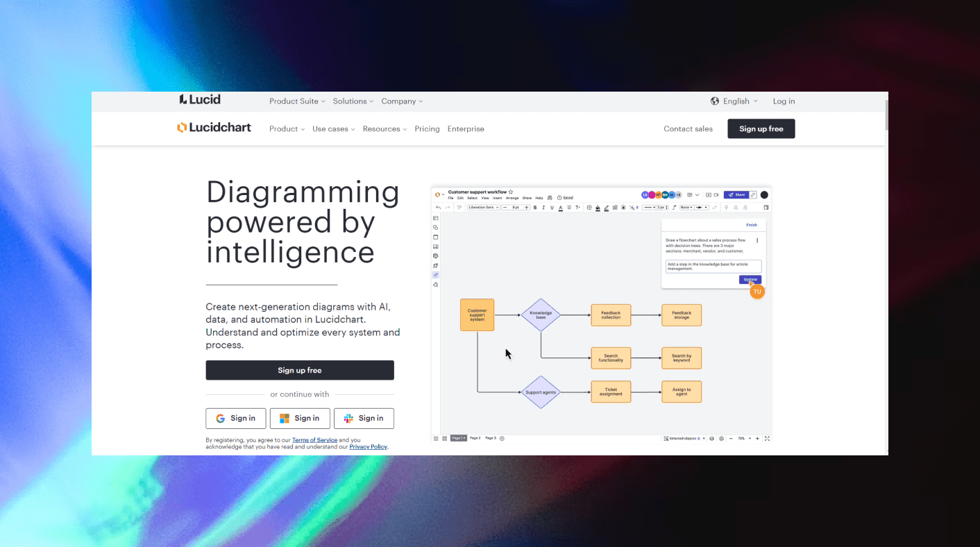Click the text color A icon

click(x=561, y=208)
